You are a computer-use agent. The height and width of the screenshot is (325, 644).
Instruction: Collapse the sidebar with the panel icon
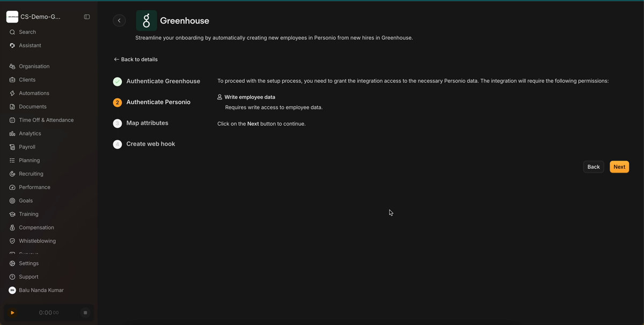tap(87, 17)
